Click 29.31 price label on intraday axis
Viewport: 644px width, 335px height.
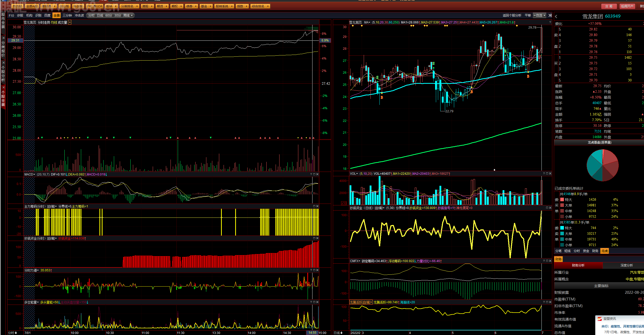pos(15,40)
